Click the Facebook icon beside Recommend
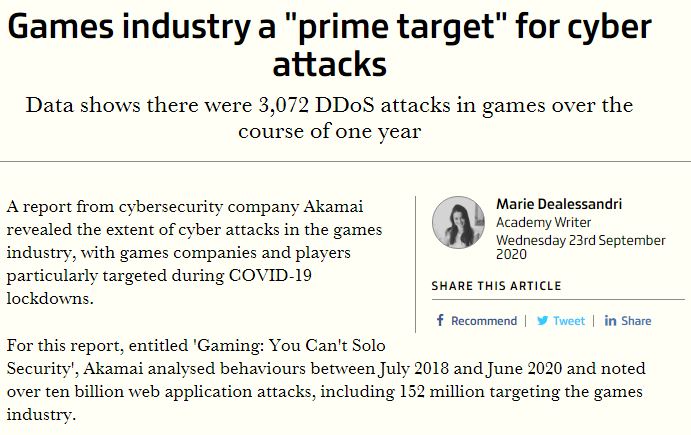Viewport: 691px width, 435px height. (x=440, y=321)
